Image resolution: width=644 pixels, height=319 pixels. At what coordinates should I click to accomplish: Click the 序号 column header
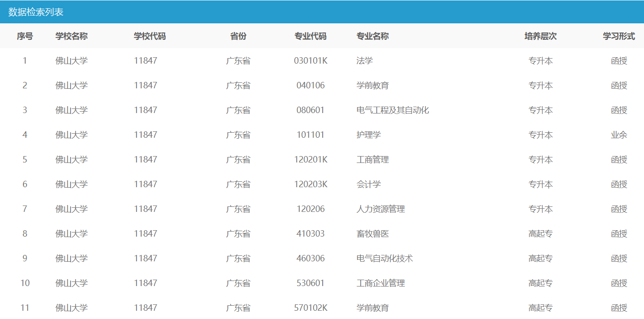[x=25, y=36]
